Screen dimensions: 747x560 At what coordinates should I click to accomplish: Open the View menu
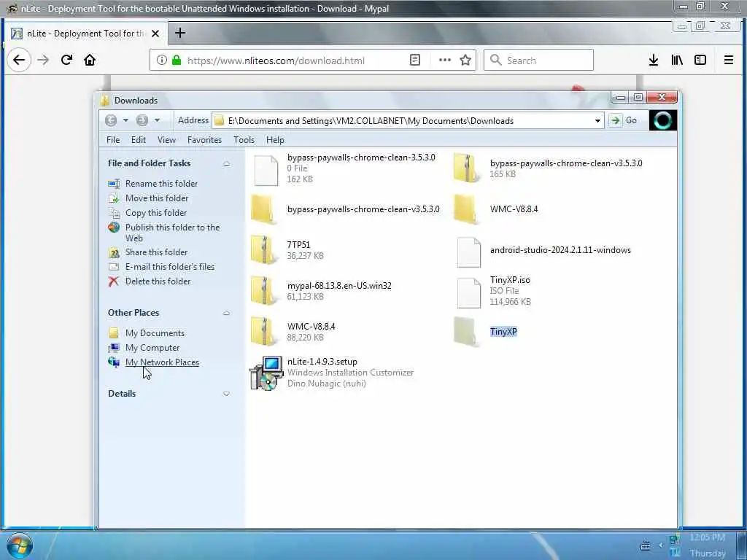pyautogui.click(x=167, y=140)
